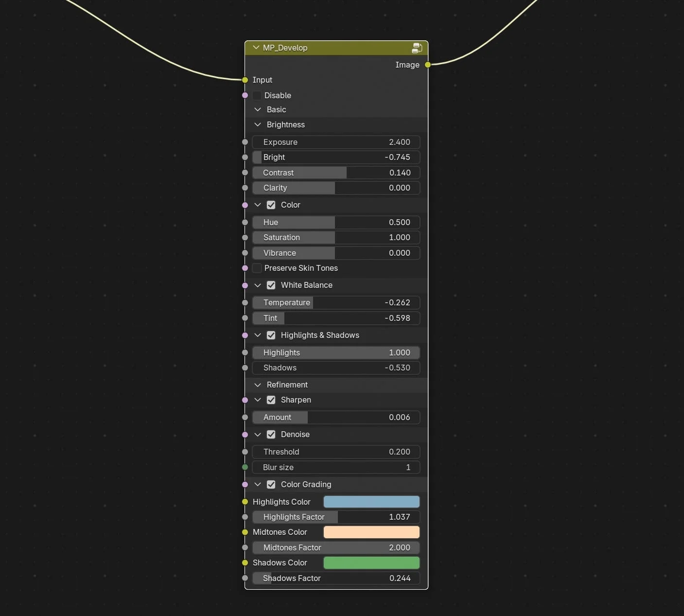Collapse the Refinement section
The image size is (684, 616).
pyautogui.click(x=258, y=385)
